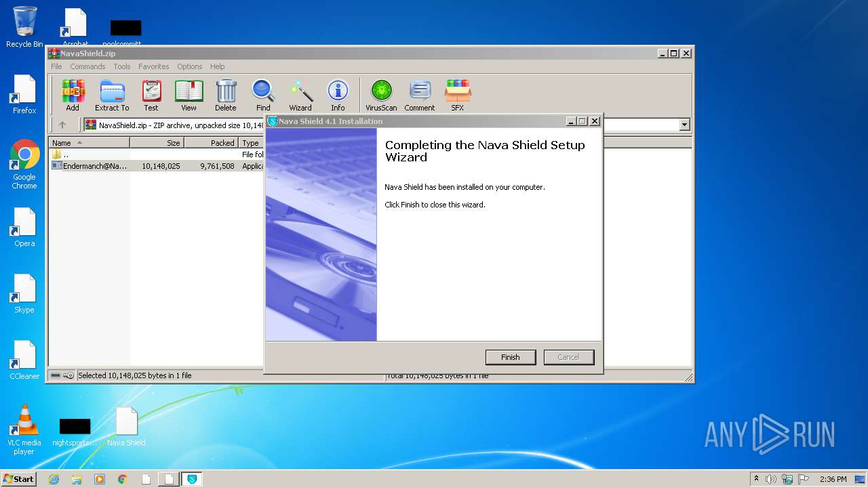Open WinRAR Help menu
Image resolution: width=868 pixels, height=488 pixels.
tap(217, 66)
